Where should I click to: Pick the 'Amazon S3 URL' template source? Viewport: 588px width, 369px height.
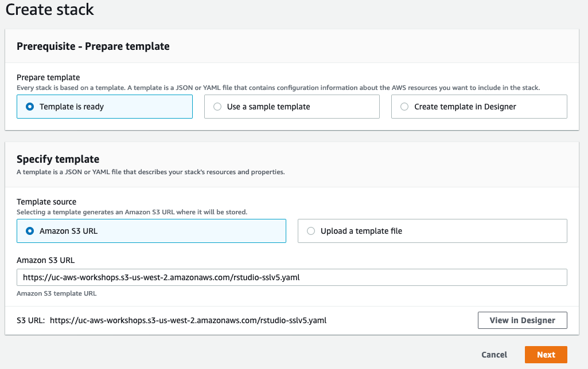[x=151, y=231]
